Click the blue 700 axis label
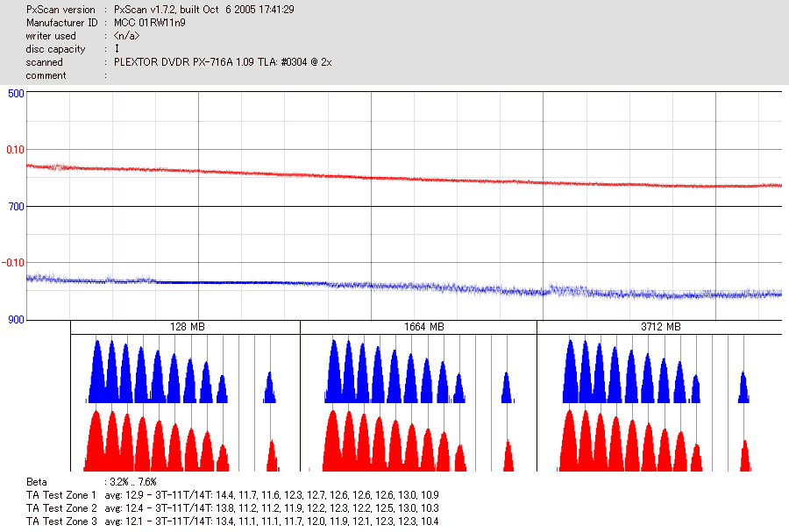The height and width of the screenshot is (532, 789). [x=16, y=207]
